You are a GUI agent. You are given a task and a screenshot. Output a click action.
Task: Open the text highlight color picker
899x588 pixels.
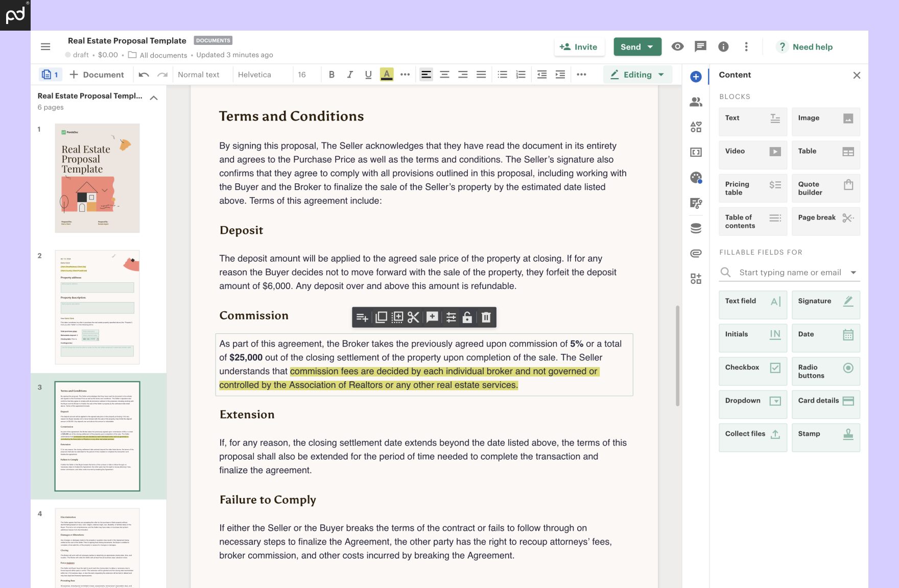click(387, 75)
